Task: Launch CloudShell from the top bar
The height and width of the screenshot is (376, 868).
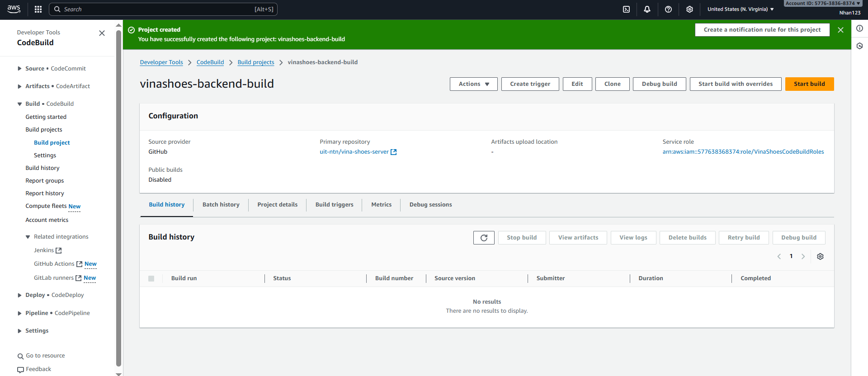Action: click(x=626, y=9)
